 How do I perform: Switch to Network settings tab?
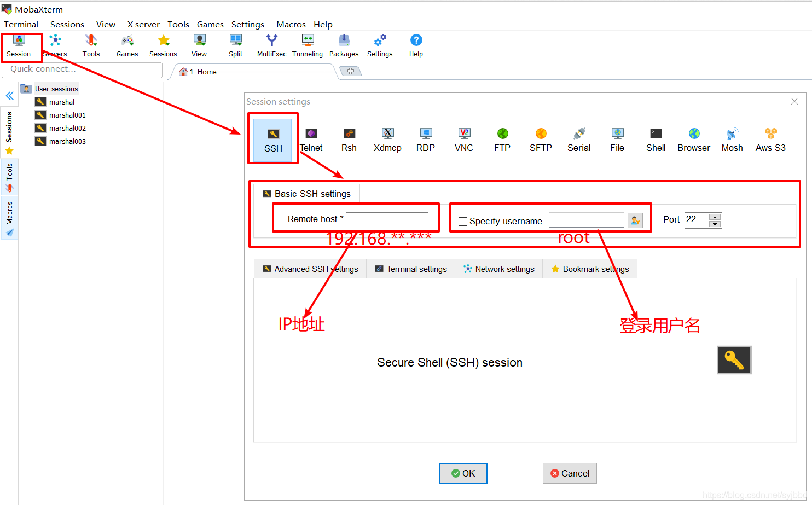(498, 269)
